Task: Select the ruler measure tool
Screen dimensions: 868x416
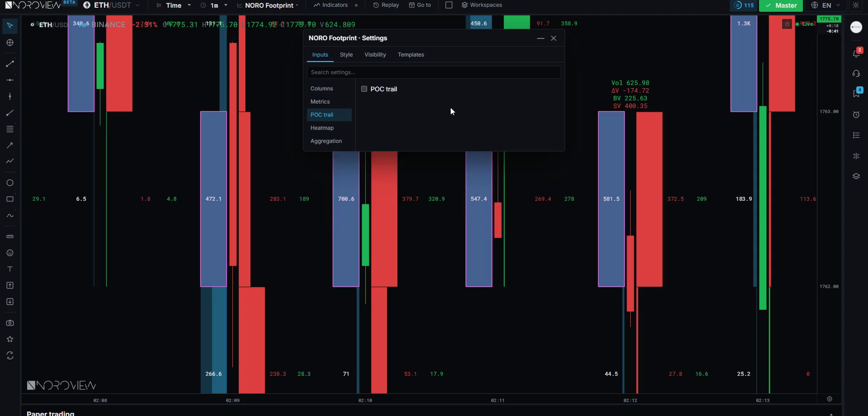Action: [10, 236]
